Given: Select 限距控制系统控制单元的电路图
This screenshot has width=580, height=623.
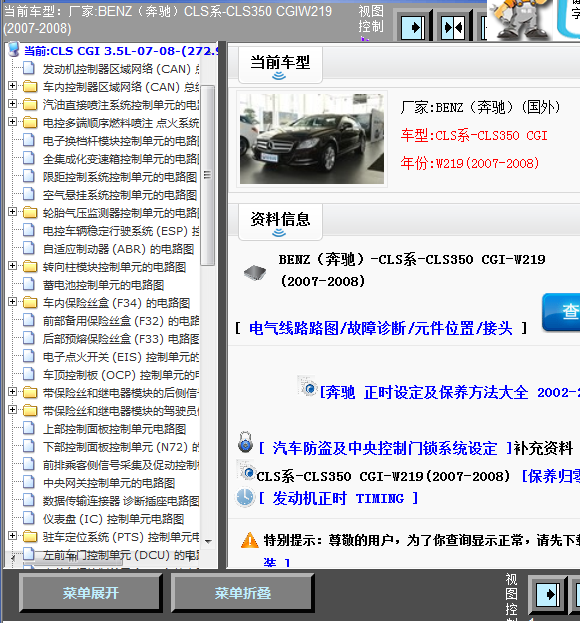Looking at the screenshot, I should coord(120,176).
